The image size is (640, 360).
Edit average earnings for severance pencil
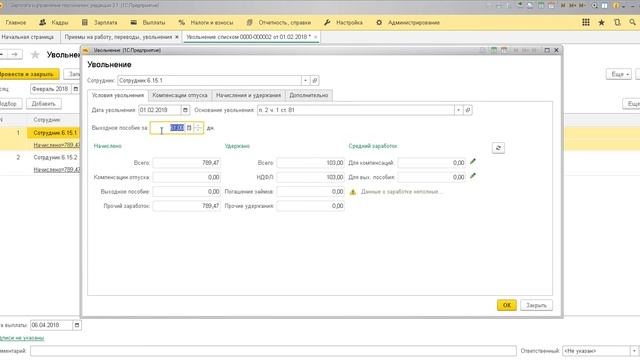click(473, 176)
